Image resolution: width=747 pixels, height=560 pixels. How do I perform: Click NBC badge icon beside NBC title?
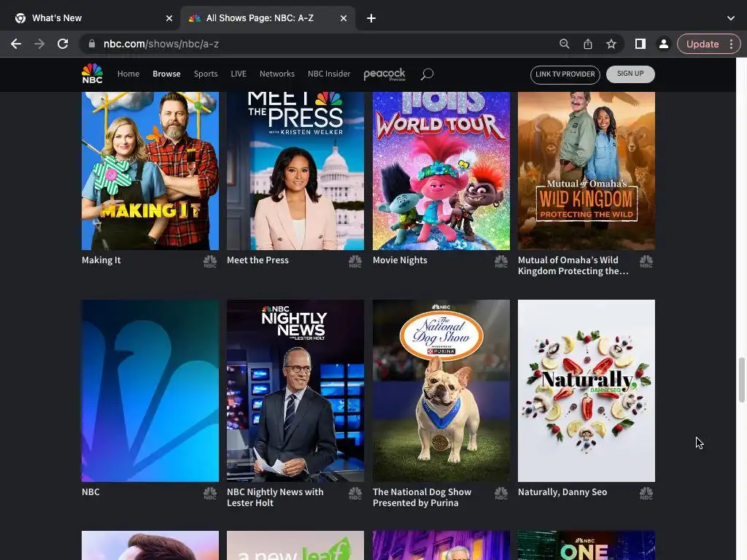(210, 493)
